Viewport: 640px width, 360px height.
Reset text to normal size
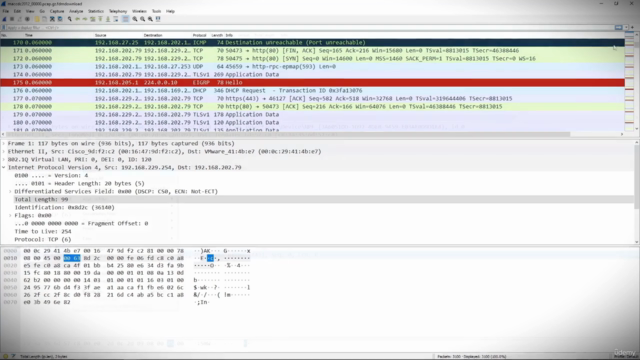[x=150, y=19]
